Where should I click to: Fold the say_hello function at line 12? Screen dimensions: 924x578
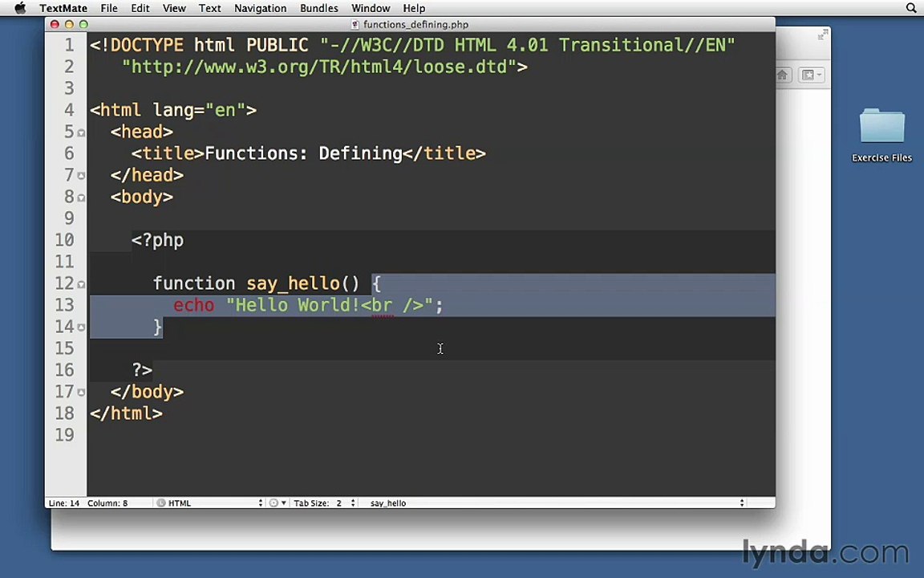point(81,284)
